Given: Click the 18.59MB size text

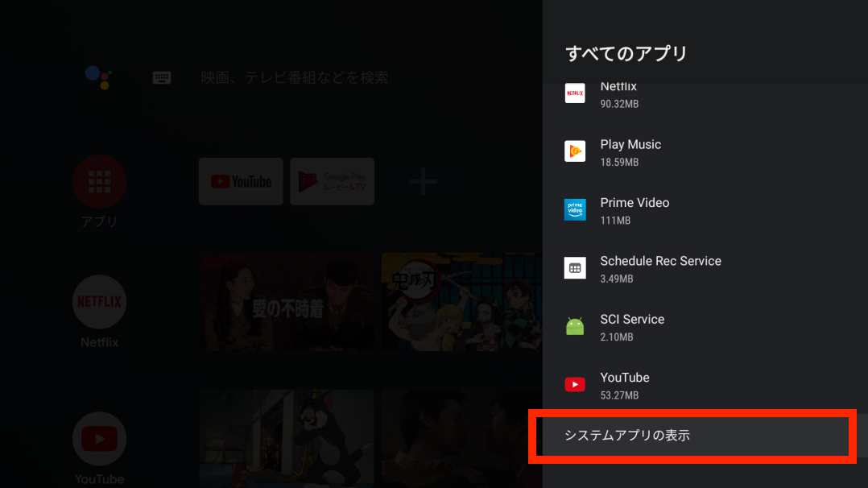Looking at the screenshot, I should (x=619, y=163).
